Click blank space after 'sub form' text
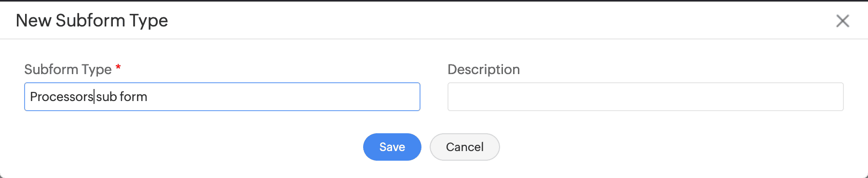 (284, 97)
